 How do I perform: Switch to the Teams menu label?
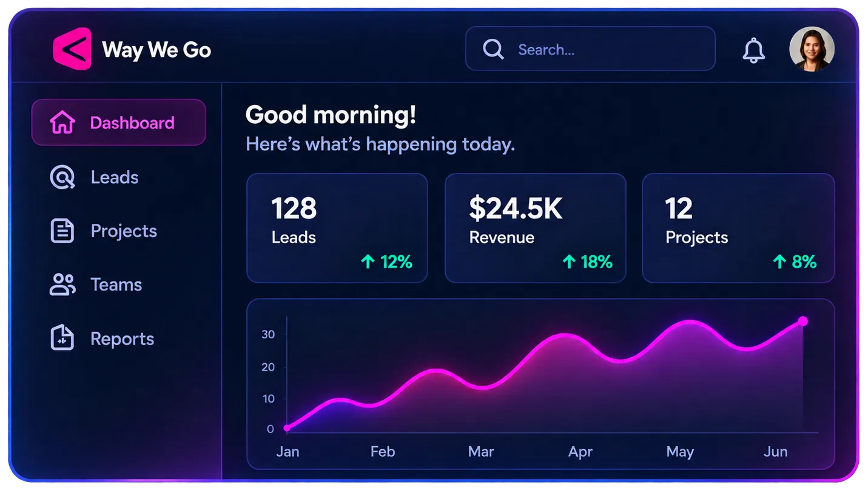[x=116, y=284]
